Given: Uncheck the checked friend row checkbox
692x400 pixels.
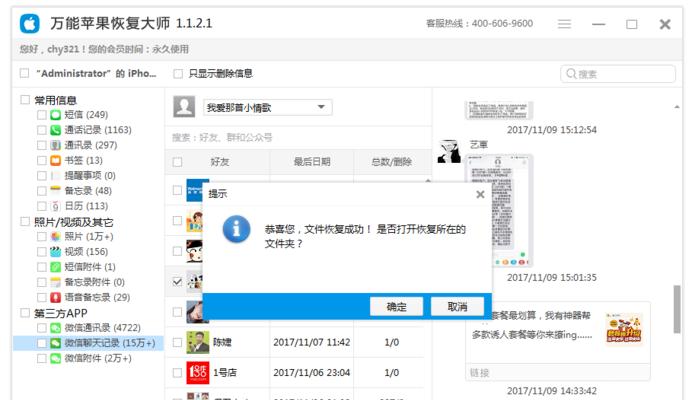Looking at the screenshot, I should [x=177, y=281].
